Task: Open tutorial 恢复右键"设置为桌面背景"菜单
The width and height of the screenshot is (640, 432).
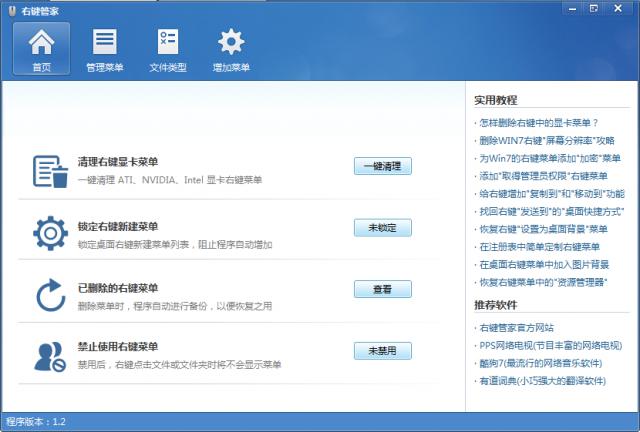Action: [543, 229]
